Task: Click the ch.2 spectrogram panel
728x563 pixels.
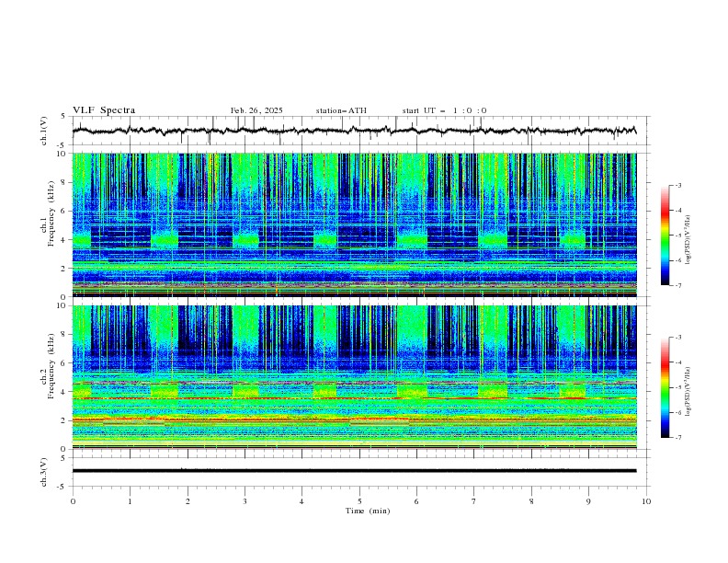Action: click(x=355, y=377)
